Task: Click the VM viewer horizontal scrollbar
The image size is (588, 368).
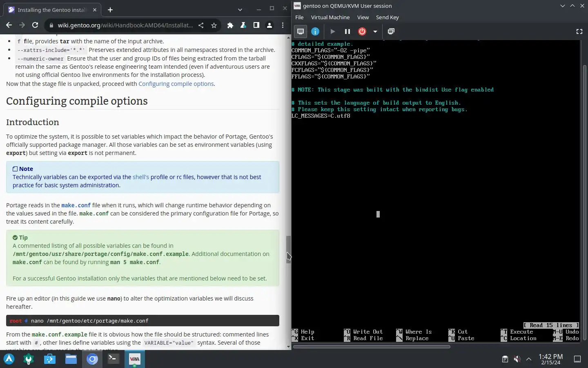Action: tap(372, 347)
